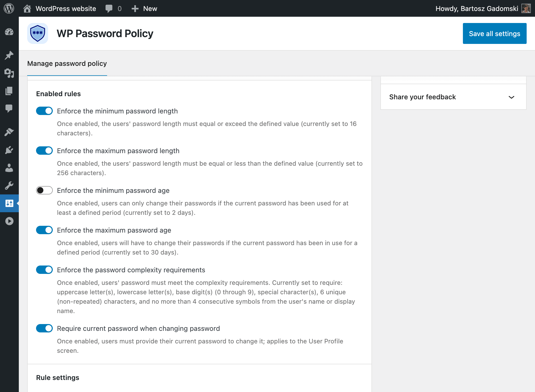Click the WP Password Policy shield logo

click(38, 33)
